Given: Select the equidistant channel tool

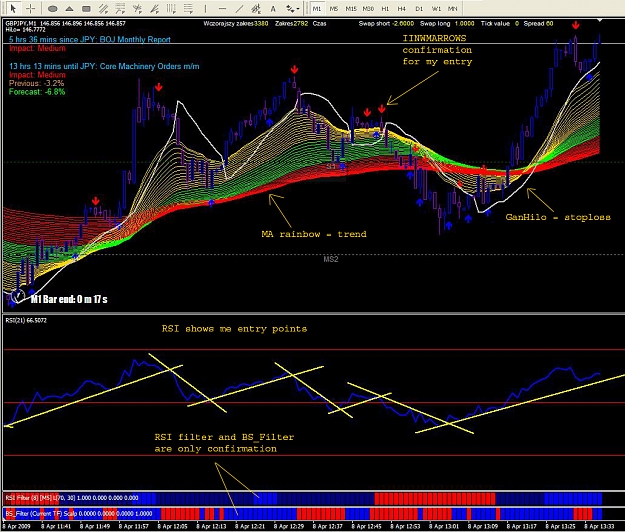Looking at the screenshot, I should 103,8.
